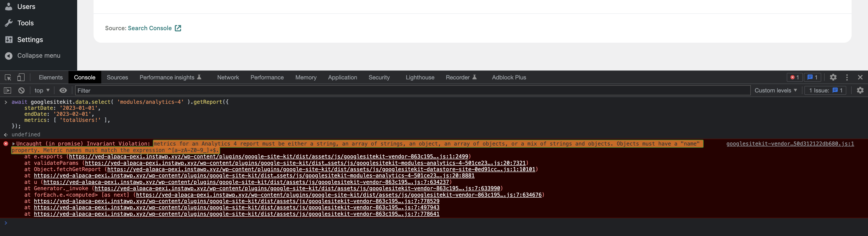868x236 pixels.
Task: Create a live expression with the eye icon
Action: (x=63, y=90)
